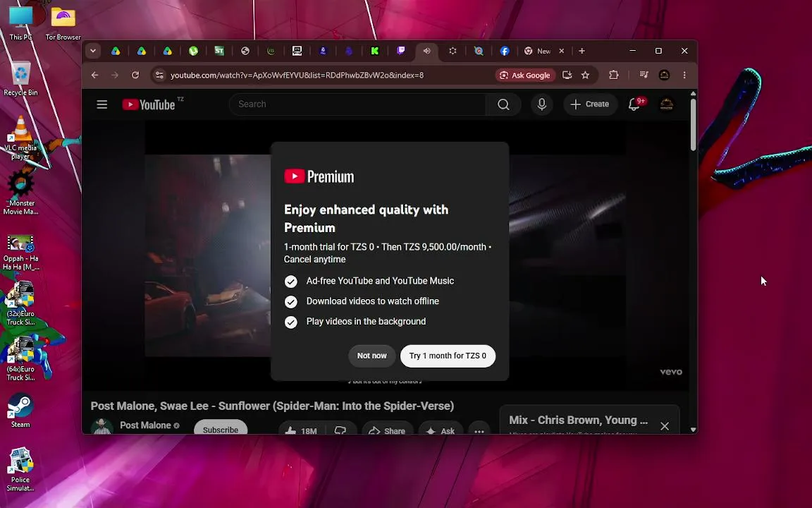The height and width of the screenshot is (508, 812).
Task: Open the media controls icon in toolbar
Action: pyautogui.click(x=644, y=75)
